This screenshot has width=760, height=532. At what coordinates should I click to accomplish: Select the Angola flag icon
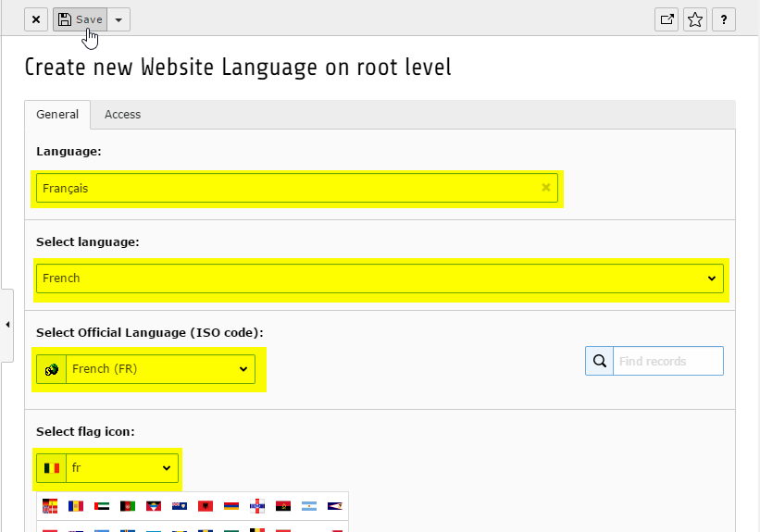(283, 506)
